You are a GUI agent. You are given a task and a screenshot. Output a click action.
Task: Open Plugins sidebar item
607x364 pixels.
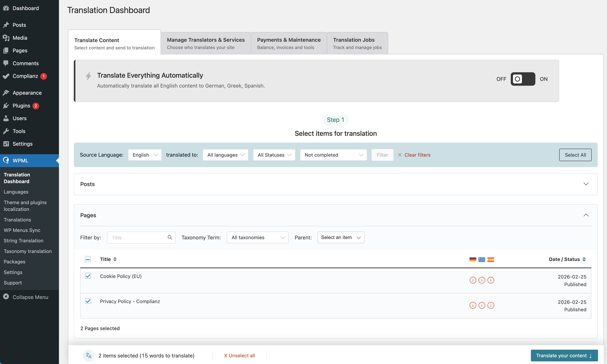[21, 106]
